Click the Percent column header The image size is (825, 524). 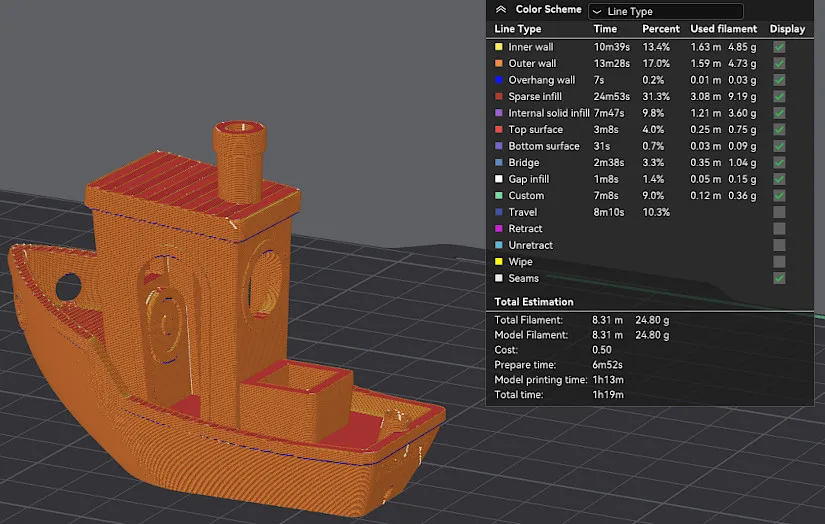coord(661,28)
